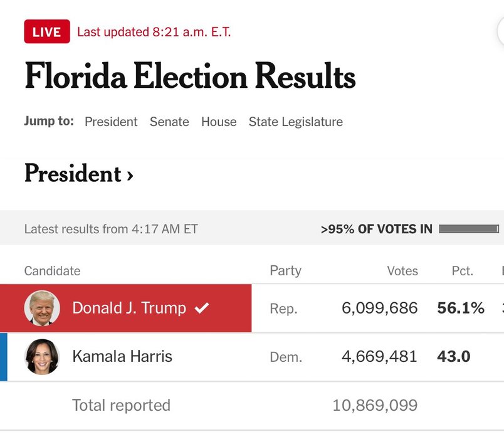
Task: Click the blue Democratic color bar
Action: (4, 357)
